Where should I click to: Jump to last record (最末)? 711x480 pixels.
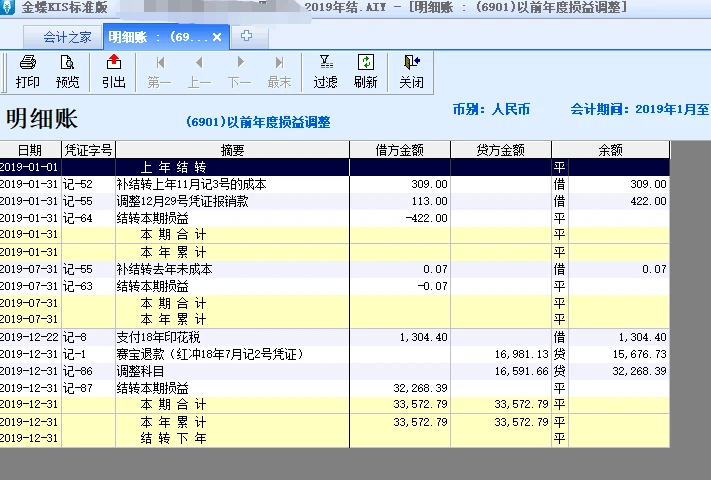(279, 72)
